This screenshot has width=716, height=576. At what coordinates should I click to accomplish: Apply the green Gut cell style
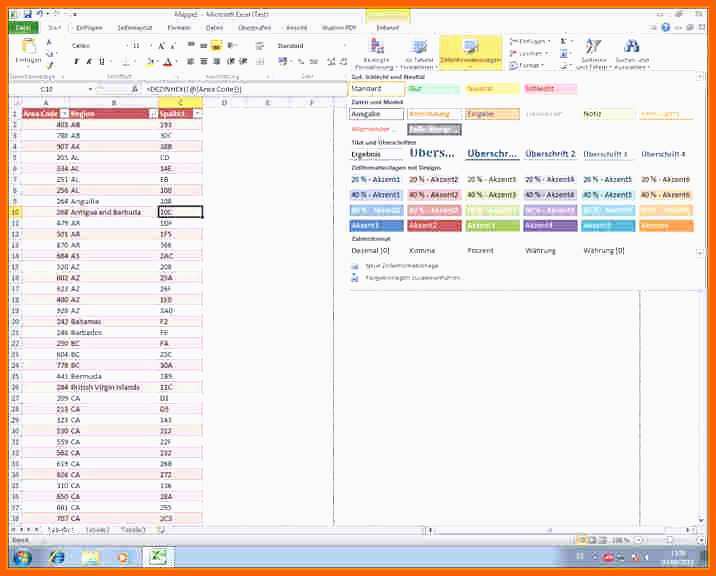click(x=434, y=89)
